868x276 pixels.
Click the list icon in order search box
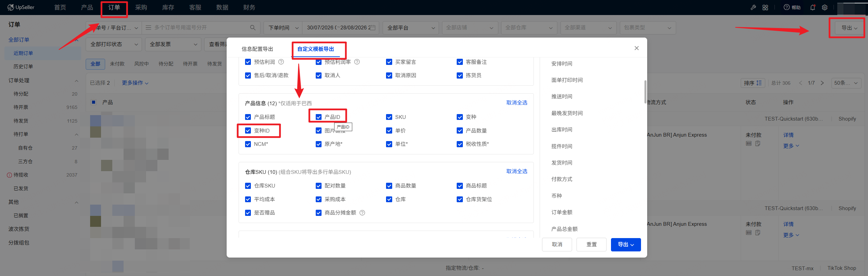coord(148,27)
